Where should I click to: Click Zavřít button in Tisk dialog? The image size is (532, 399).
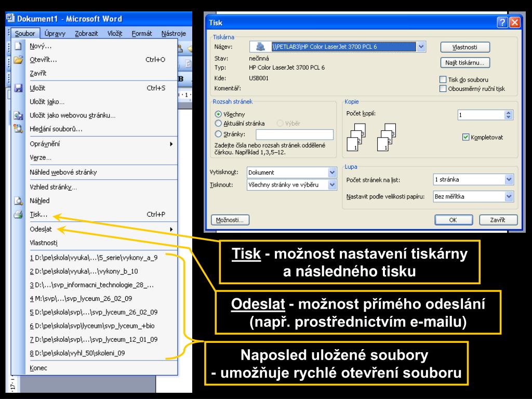pyautogui.click(x=498, y=220)
